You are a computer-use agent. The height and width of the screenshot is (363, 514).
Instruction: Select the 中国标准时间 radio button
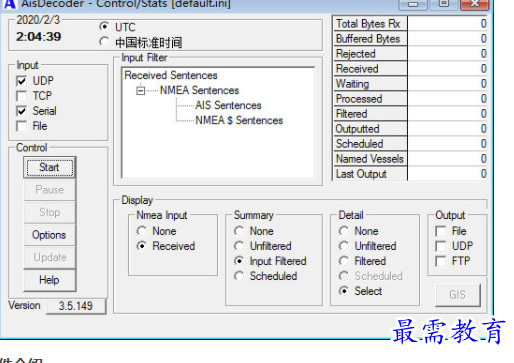tap(104, 42)
